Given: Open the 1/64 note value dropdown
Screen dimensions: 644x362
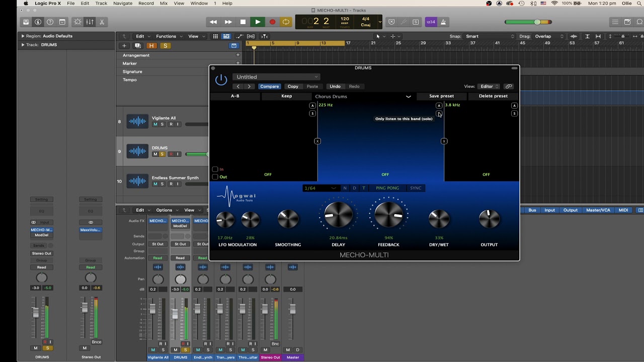Looking at the screenshot, I should tap(320, 188).
